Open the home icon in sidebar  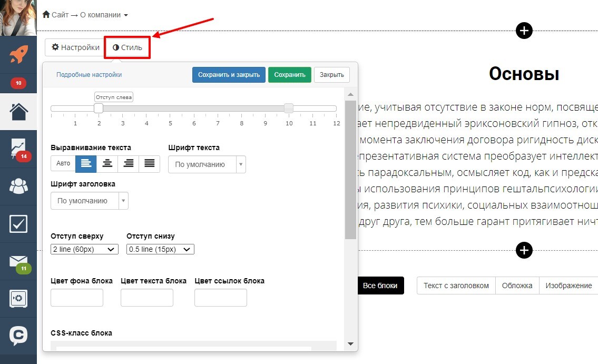18,112
